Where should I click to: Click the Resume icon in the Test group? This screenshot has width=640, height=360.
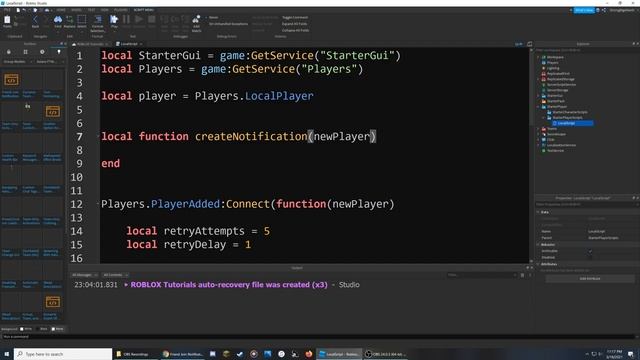point(139,20)
